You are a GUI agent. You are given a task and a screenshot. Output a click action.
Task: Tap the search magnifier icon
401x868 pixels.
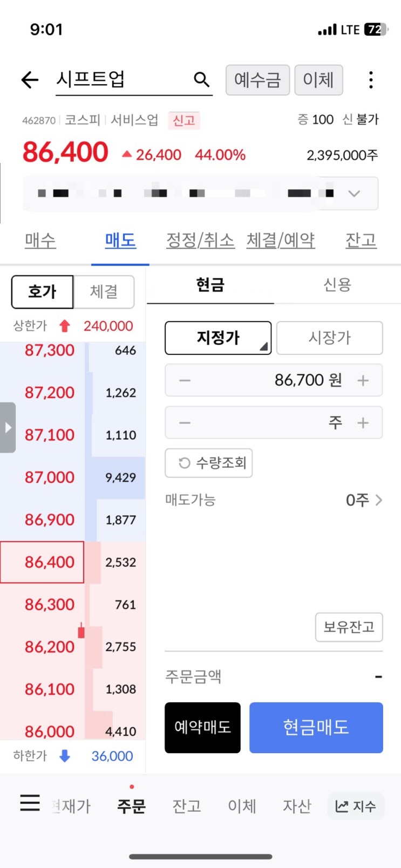point(201,79)
